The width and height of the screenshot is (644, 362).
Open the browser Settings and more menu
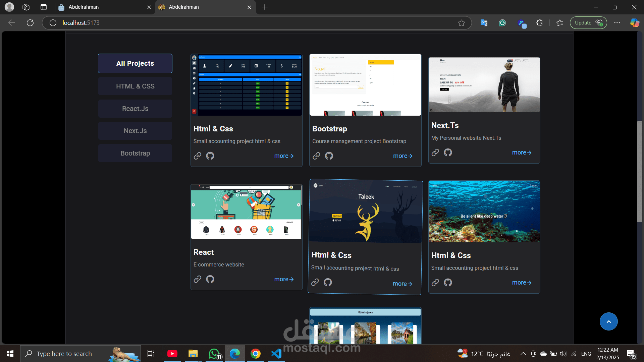(617, 23)
